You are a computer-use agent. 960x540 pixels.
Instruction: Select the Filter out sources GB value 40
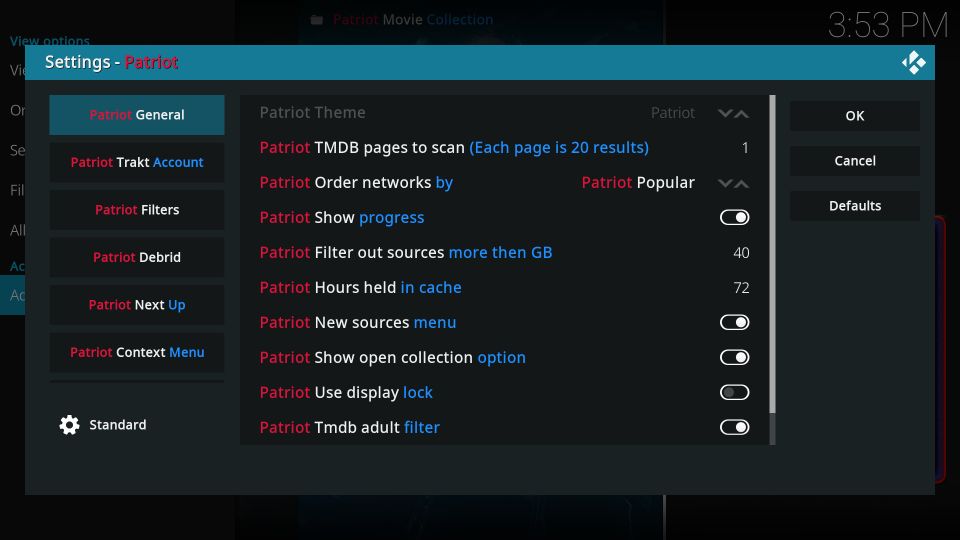pos(741,252)
